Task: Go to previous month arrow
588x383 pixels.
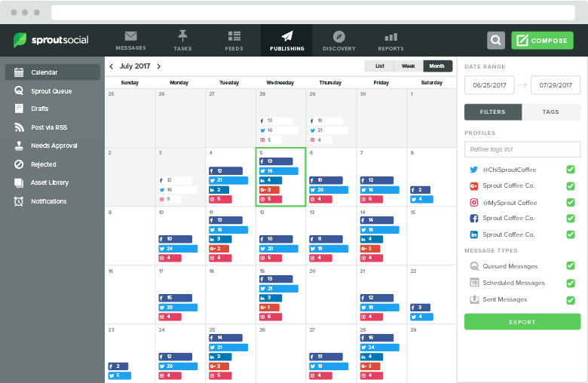Action: [112, 66]
